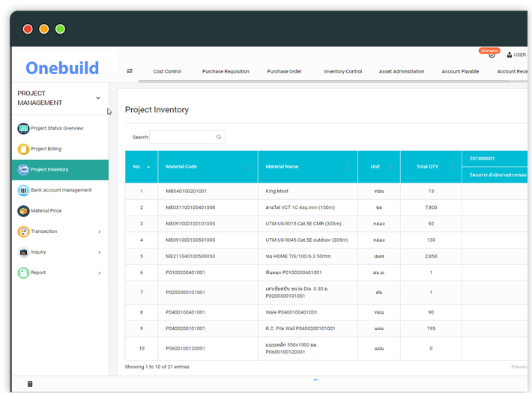Open the Purchase Requisition module
This screenshot has height=393, width=532.
[x=223, y=72]
